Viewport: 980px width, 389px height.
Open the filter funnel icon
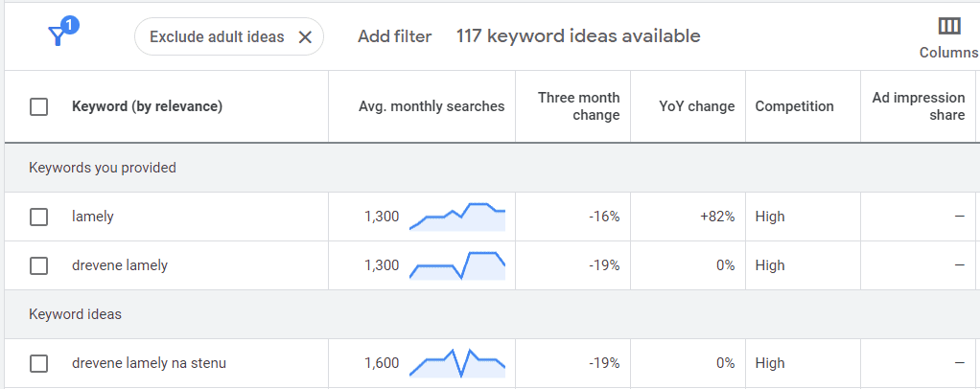pos(58,36)
